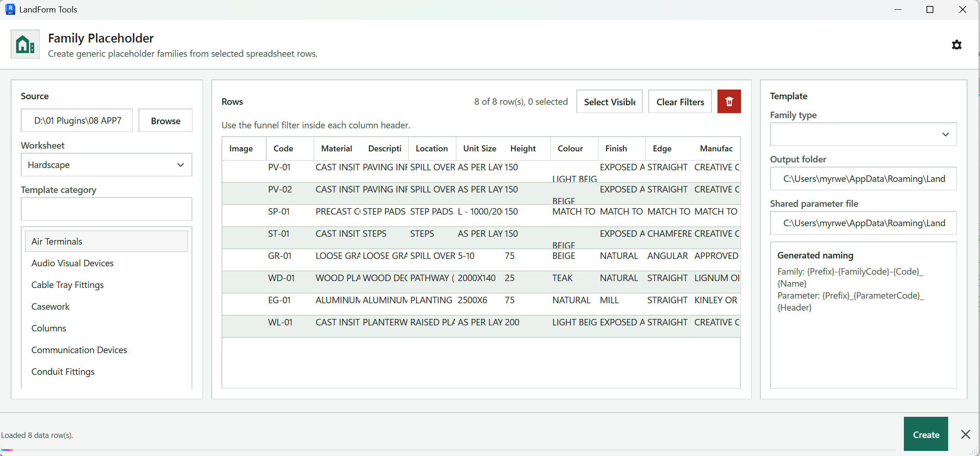Click the Unit Size column header
This screenshot has width=980, height=456.
[x=480, y=149]
